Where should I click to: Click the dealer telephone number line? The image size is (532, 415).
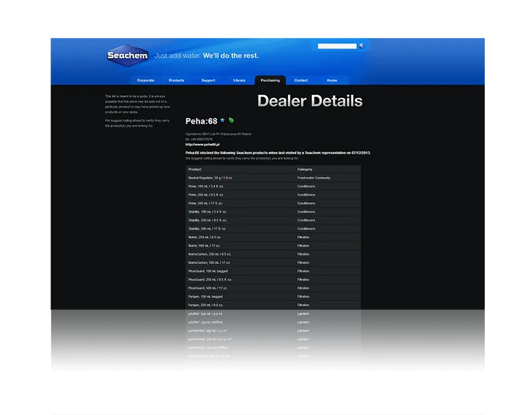click(199, 139)
